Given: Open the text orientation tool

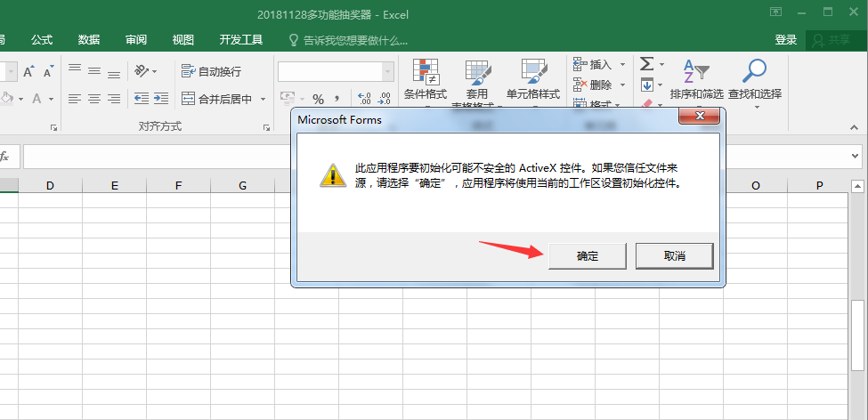Looking at the screenshot, I should coord(142,71).
